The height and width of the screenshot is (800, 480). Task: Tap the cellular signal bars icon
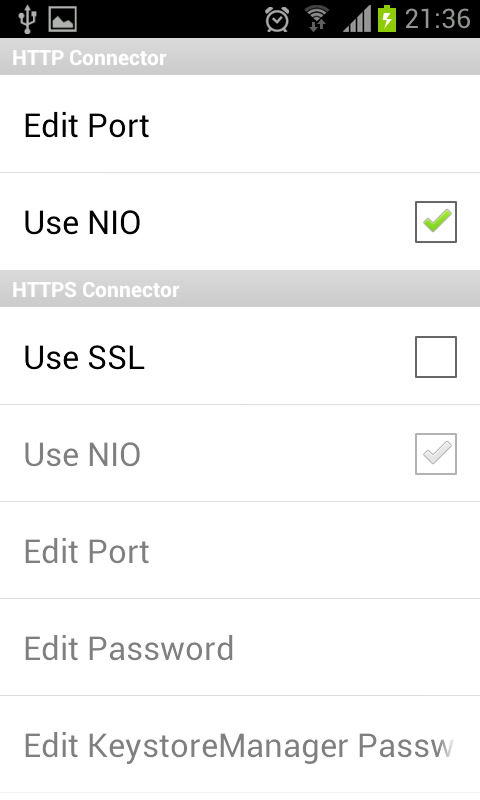point(357,20)
